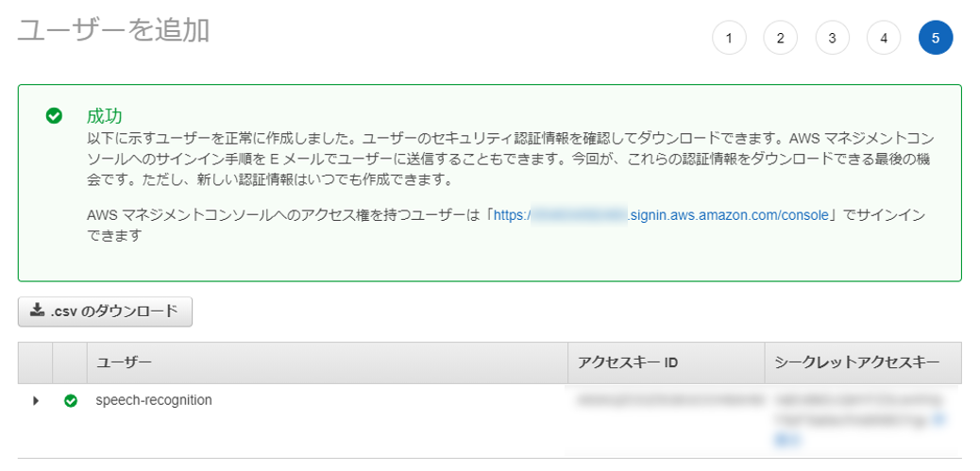The image size is (980, 471).
Task: Go to step 2 of the wizard
Action: pos(780,38)
